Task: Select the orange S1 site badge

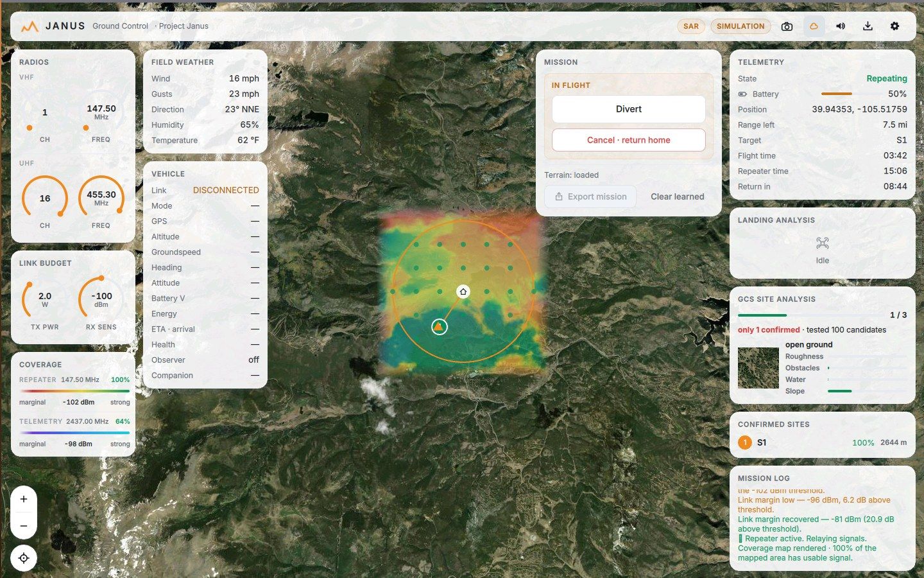Action: pyautogui.click(x=745, y=442)
